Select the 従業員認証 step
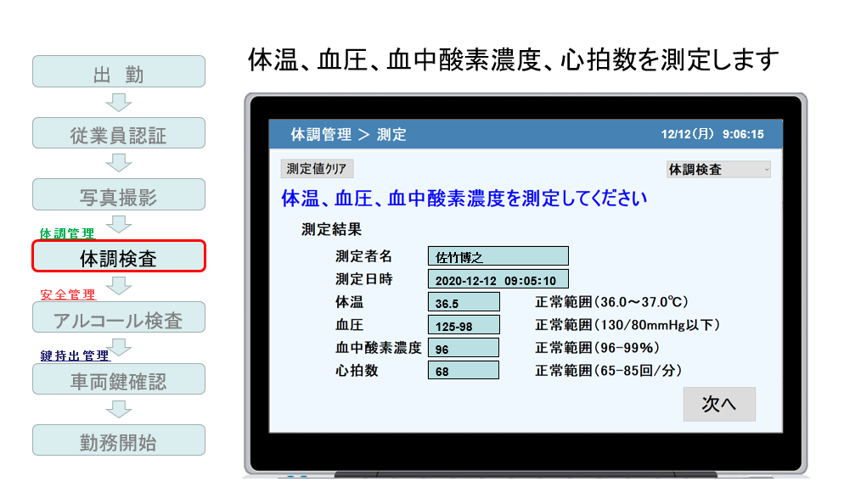The height and width of the screenshot is (504, 844). click(118, 133)
